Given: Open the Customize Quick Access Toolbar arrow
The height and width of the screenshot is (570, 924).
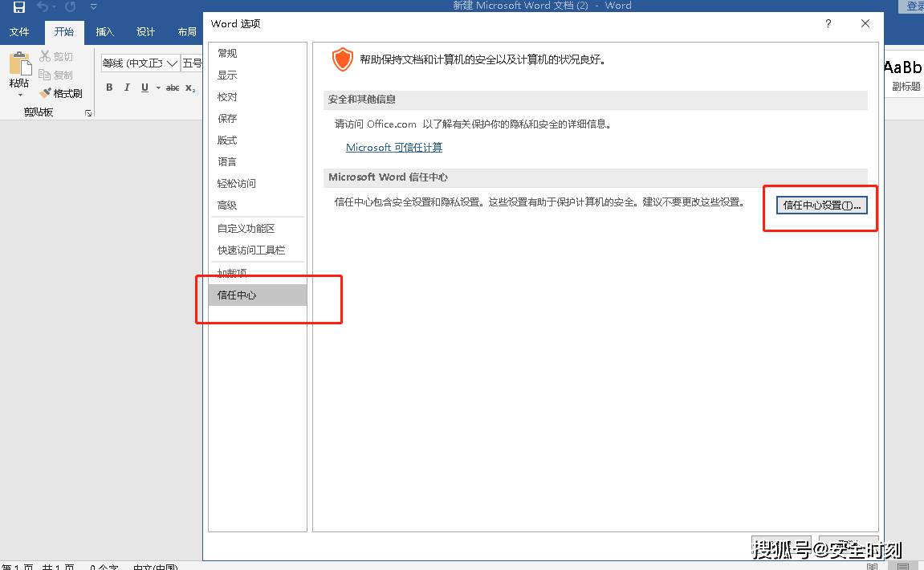Looking at the screenshot, I should (94, 7).
